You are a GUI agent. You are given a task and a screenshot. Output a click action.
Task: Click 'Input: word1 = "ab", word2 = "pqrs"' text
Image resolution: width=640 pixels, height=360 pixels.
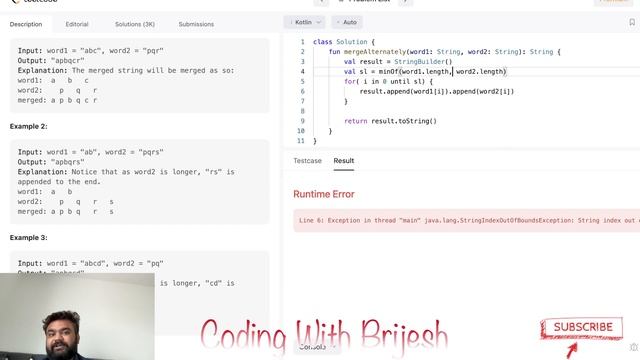[91, 152]
